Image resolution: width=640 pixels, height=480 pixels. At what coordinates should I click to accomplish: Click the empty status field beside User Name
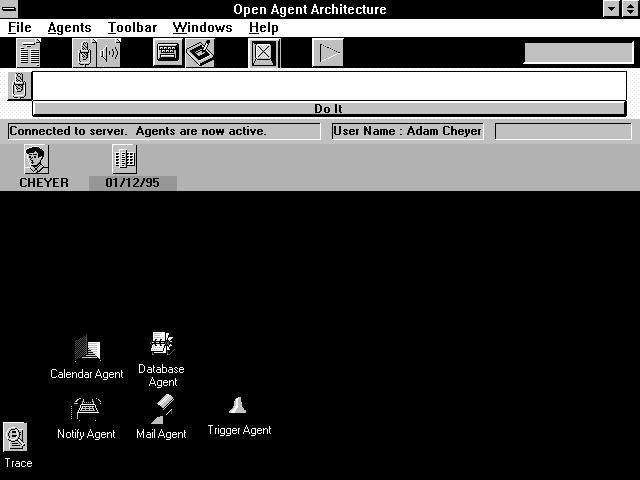click(x=563, y=131)
